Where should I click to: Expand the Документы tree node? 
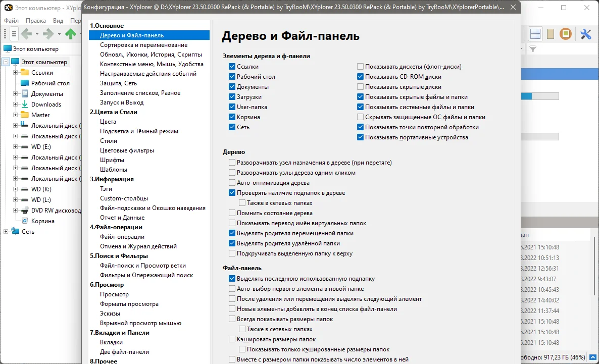tap(15, 93)
